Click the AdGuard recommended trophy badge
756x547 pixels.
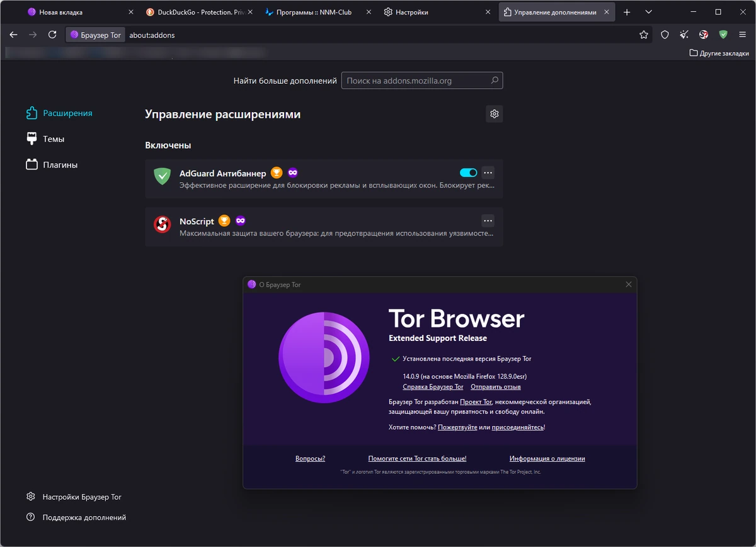pos(276,173)
